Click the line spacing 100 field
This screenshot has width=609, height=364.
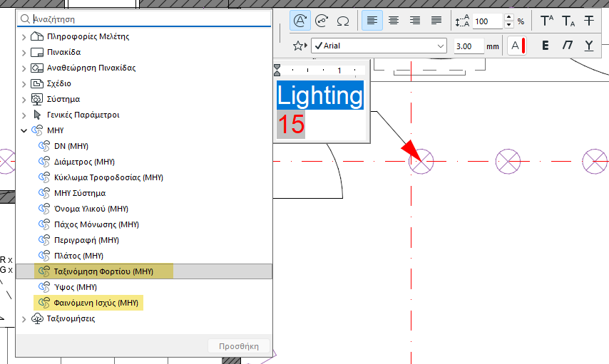point(488,21)
